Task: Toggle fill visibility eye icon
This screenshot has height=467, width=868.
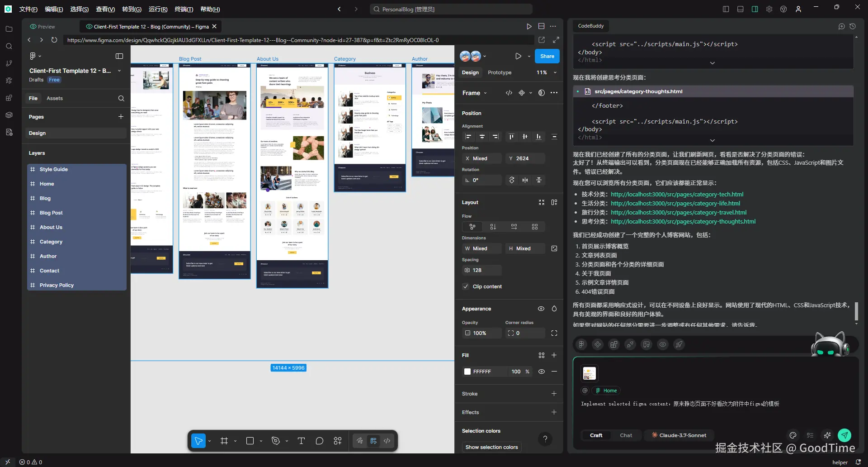Action: pyautogui.click(x=542, y=372)
